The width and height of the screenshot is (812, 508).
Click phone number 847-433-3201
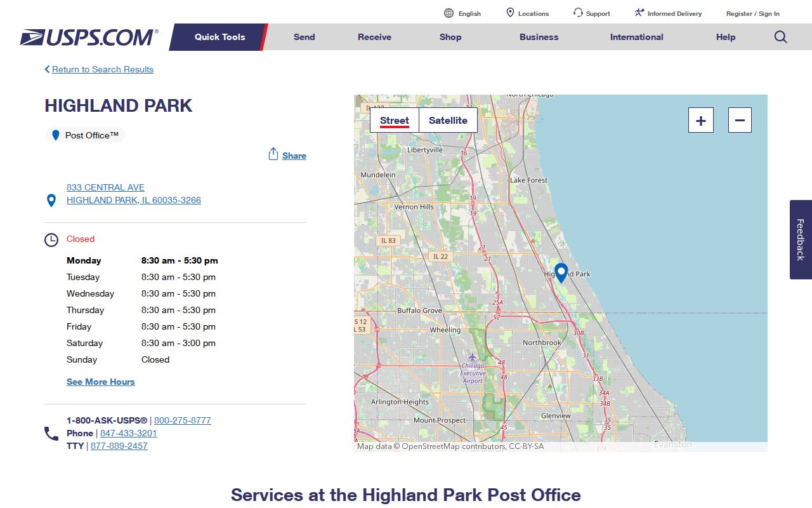[x=129, y=433]
